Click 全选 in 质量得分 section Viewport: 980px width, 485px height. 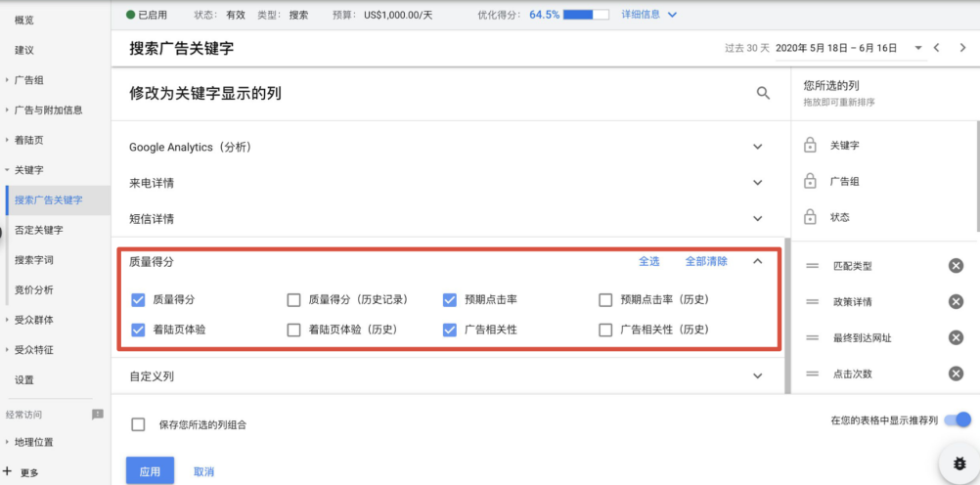click(x=648, y=261)
